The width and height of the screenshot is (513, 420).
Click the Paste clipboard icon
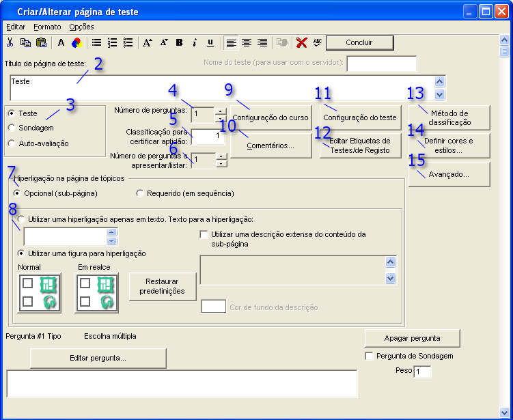click(41, 42)
